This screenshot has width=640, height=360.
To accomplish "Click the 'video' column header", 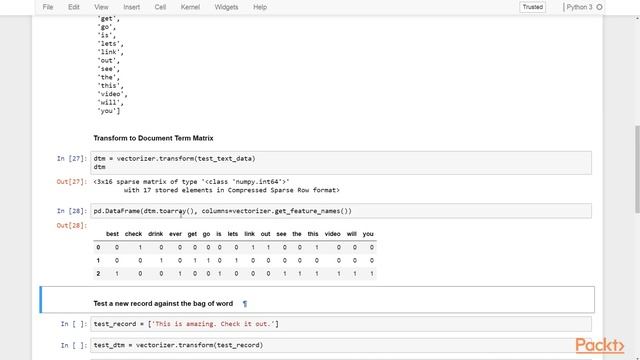I will coord(333,234).
